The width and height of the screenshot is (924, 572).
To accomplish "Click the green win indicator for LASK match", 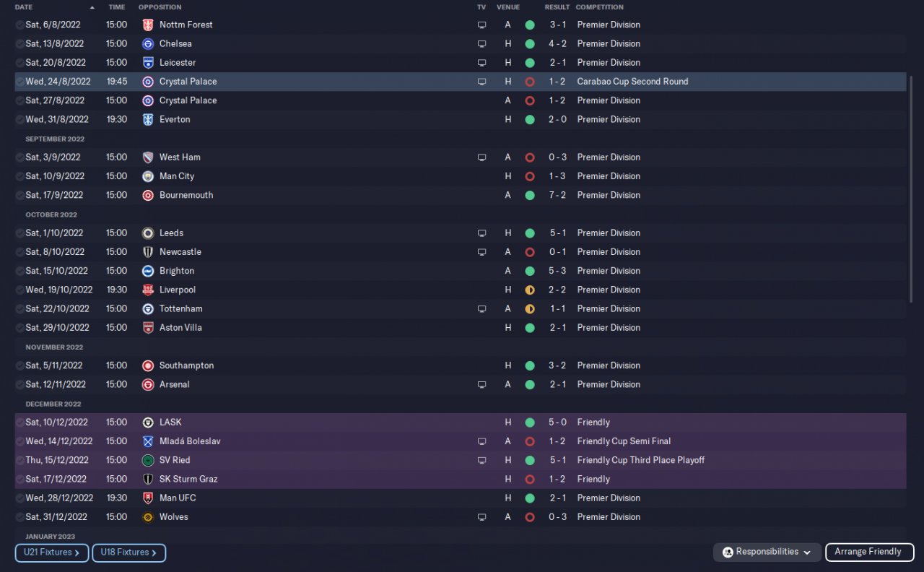I will coord(530,422).
